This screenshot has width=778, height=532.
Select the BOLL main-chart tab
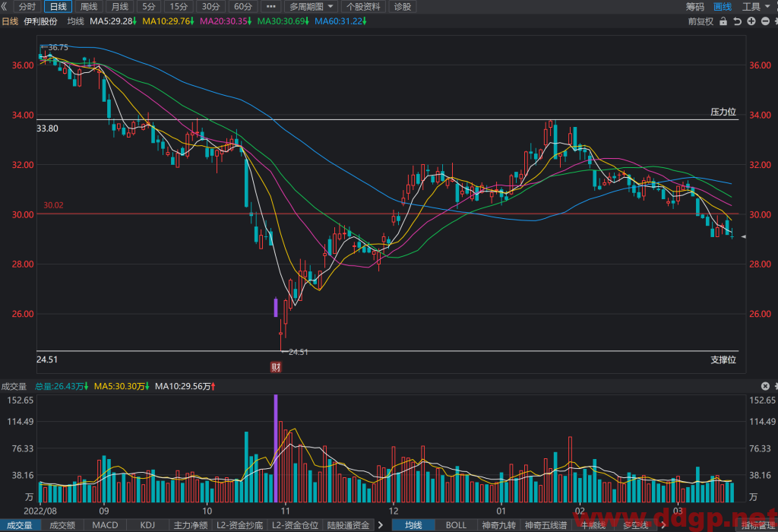pos(456,525)
